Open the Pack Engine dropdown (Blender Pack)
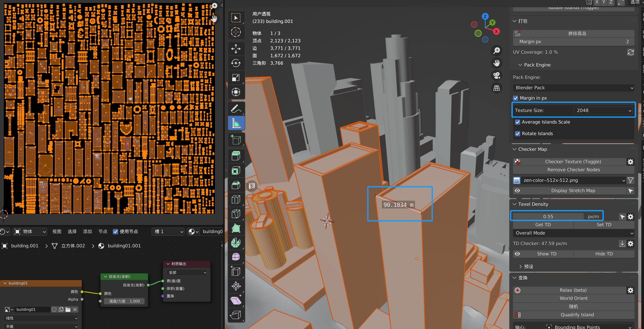 click(x=573, y=88)
